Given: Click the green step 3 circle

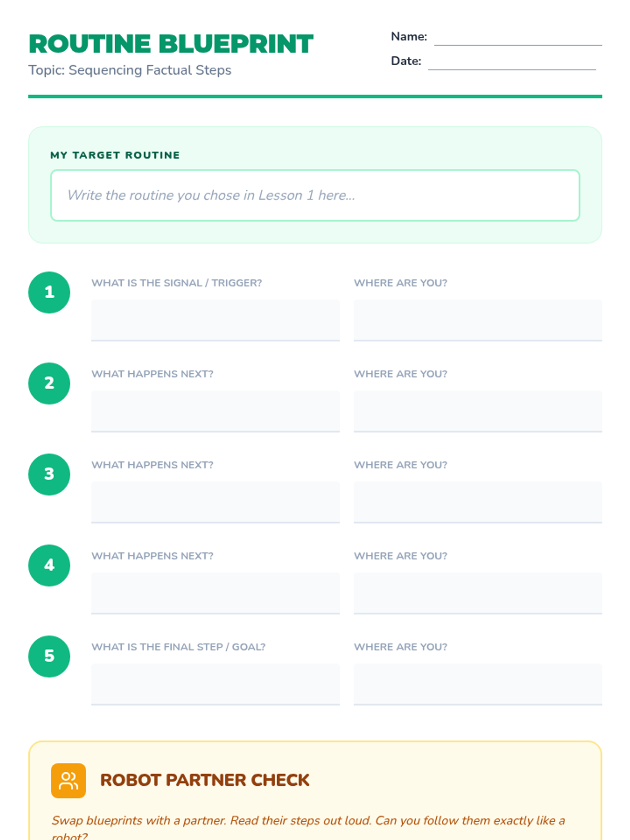Looking at the screenshot, I should (49, 474).
